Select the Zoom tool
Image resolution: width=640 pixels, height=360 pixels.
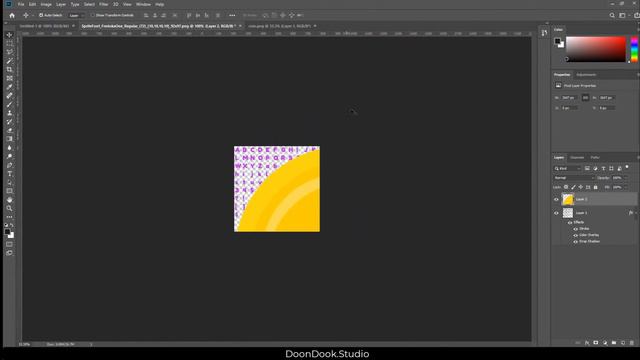(9, 208)
